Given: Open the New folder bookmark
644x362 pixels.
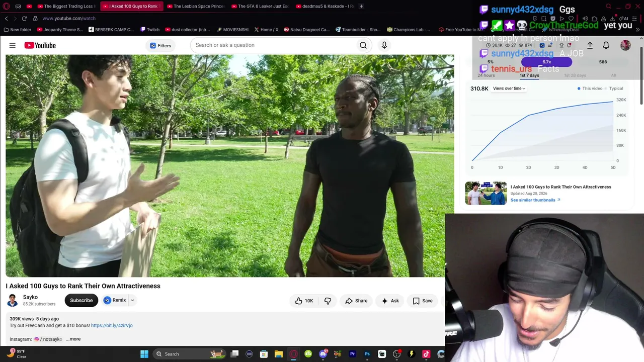Looking at the screenshot, I should (x=17, y=30).
